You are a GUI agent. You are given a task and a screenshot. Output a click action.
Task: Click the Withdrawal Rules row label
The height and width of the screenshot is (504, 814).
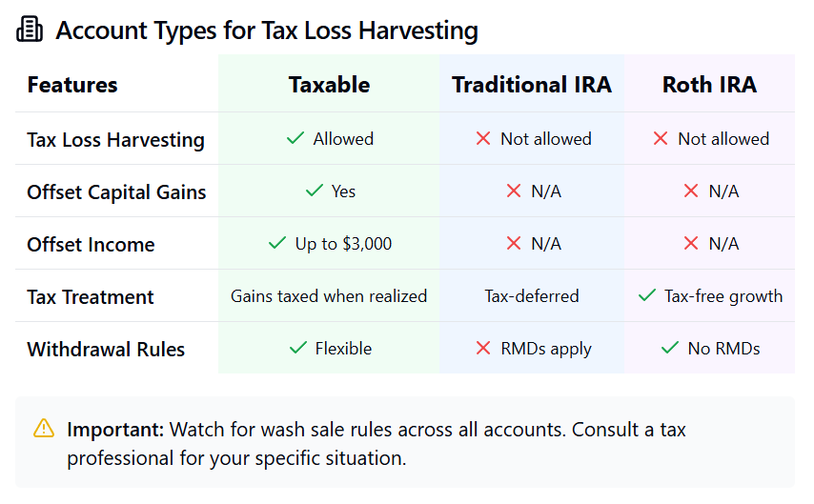pyautogui.click(x=106, y=350)
